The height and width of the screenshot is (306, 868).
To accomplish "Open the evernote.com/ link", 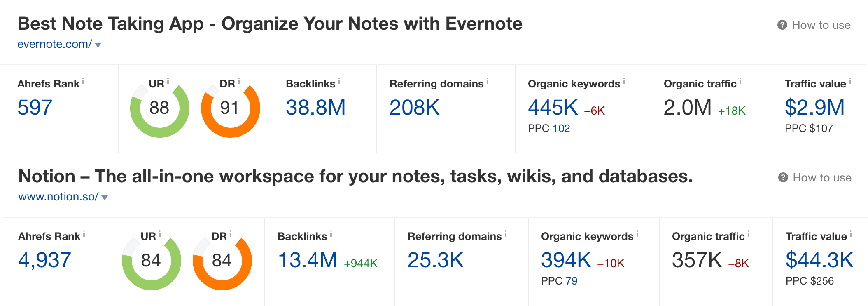I will pyautogui.click(x=55, y=44).
